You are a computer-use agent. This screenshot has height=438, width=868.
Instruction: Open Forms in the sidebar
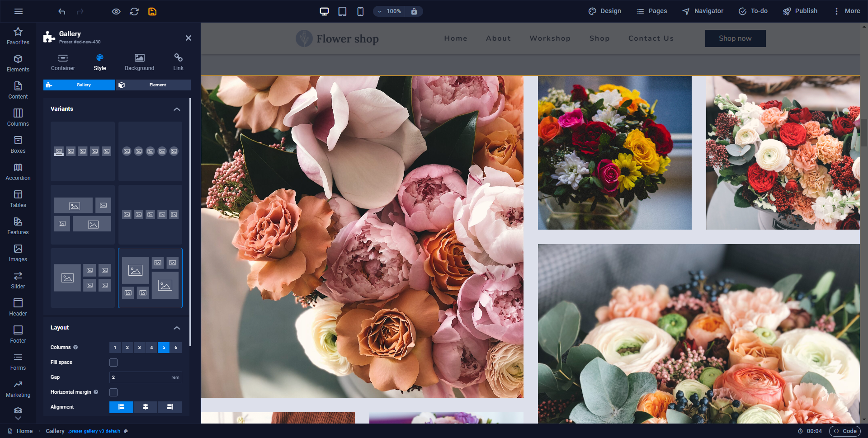tap(18, 362)
